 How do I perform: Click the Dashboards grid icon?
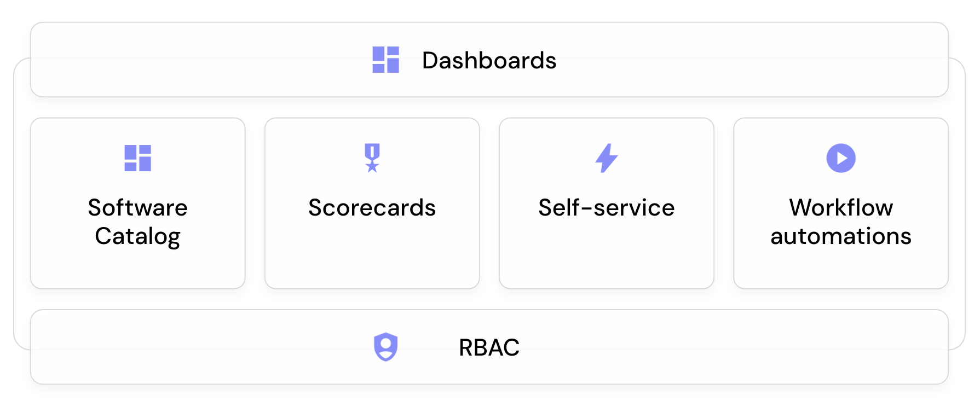click(x=385, y=60)
